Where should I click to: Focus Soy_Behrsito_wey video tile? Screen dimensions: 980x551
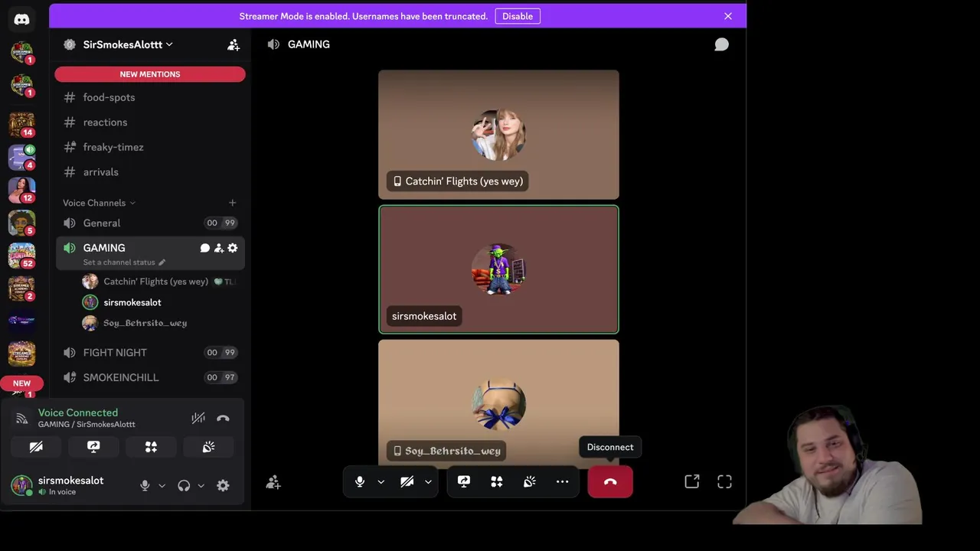coord(498,403)
